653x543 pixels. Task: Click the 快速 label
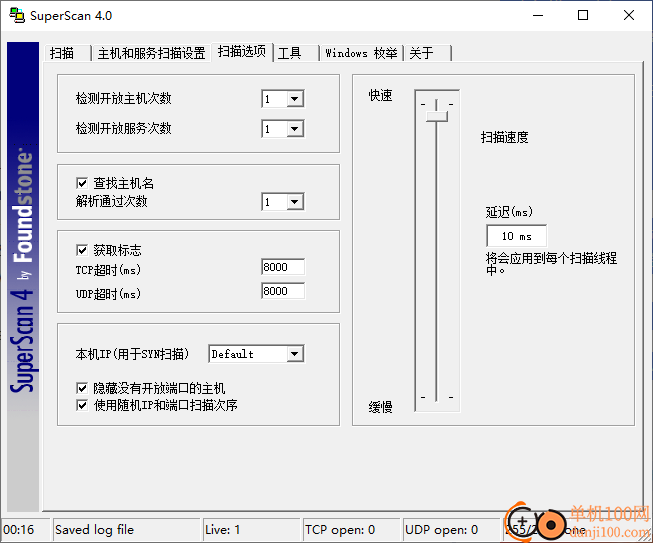[380, 95]
